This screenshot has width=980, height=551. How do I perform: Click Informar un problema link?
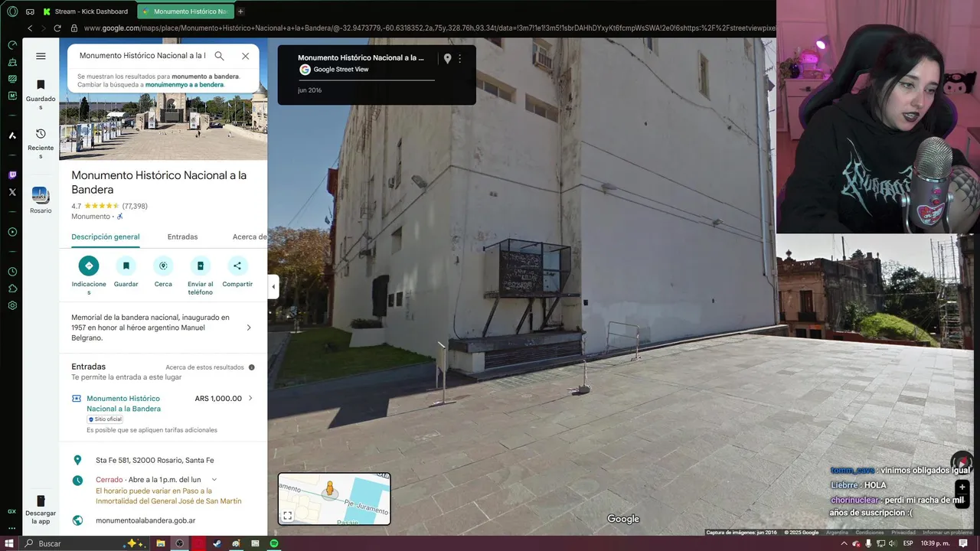[947, 533]
